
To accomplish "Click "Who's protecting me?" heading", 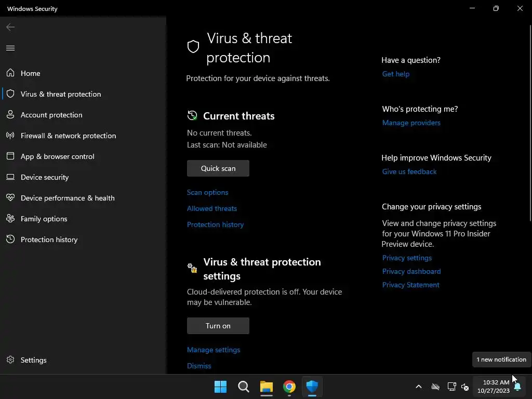I will (x=420, y=109).
